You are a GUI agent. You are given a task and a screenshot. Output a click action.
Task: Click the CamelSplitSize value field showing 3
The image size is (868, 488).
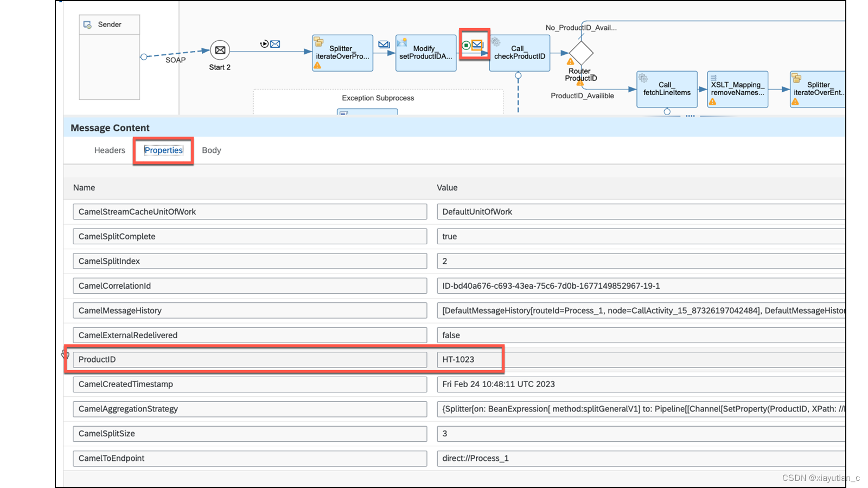641,434
